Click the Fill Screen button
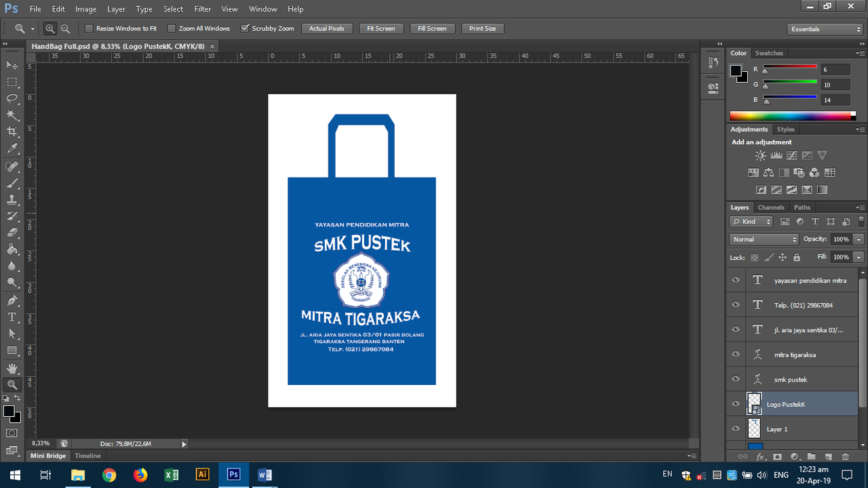This screenshot has width=868, height=488. tap(432, 28)
